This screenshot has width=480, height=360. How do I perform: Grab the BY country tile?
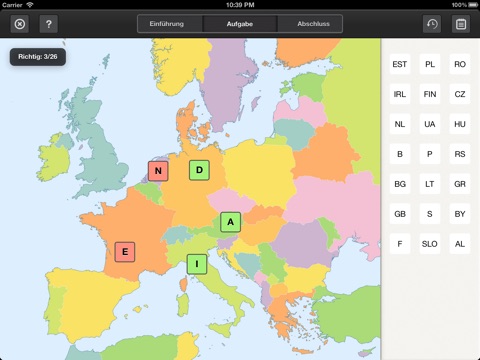pyautogui.click(x=460, y=214)
